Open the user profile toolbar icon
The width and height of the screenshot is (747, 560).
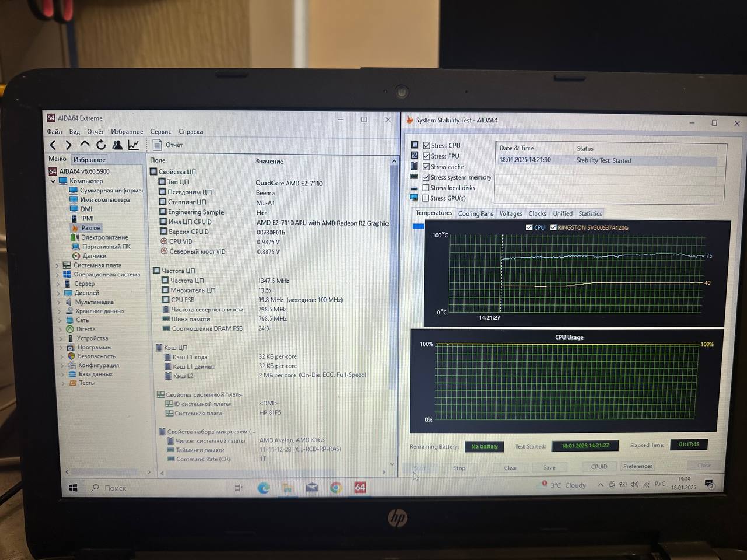(117, 145)
